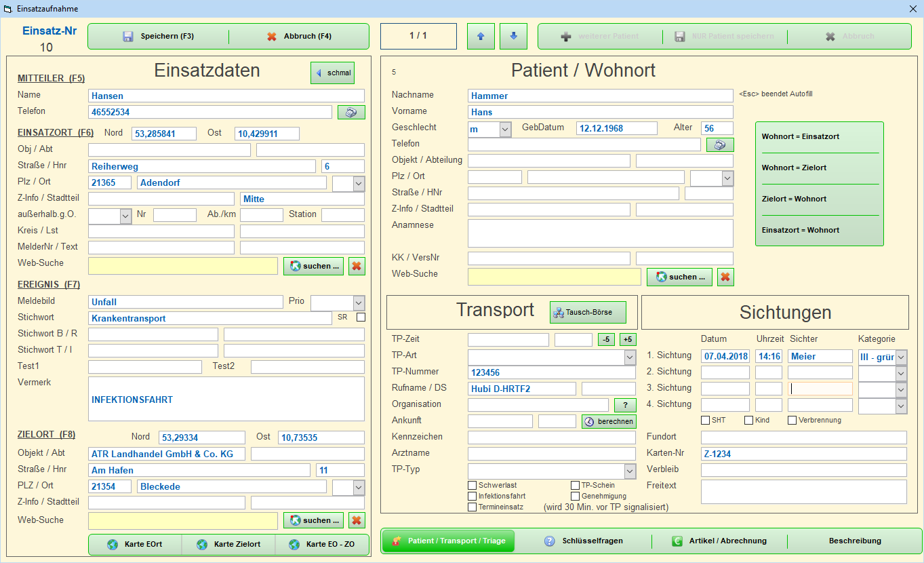The width and height of the screenshot is (924, 563).
Task: Open Karte EOrt map button
Action: tap(136, 545)
